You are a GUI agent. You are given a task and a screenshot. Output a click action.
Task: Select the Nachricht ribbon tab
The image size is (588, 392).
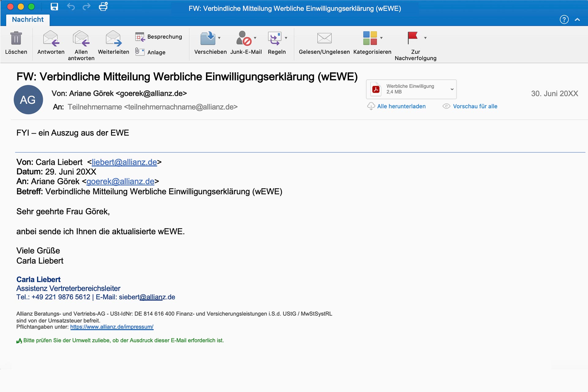click(28, 20)
